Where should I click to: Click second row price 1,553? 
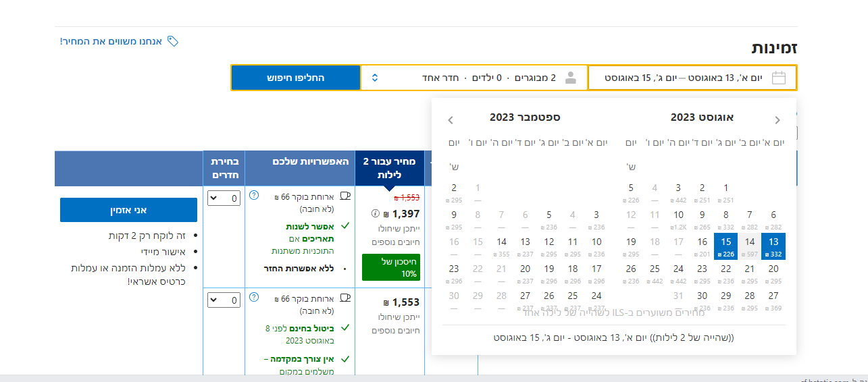tap(401, 303)
